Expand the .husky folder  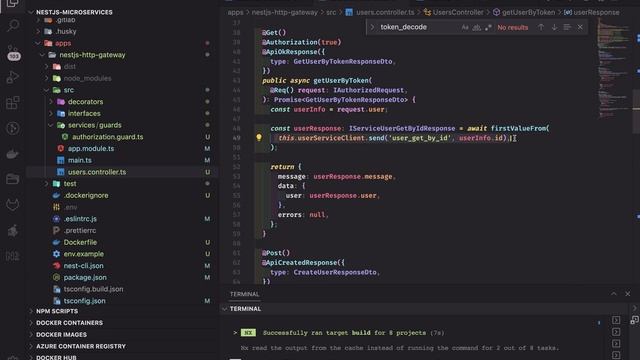(38, 31)
